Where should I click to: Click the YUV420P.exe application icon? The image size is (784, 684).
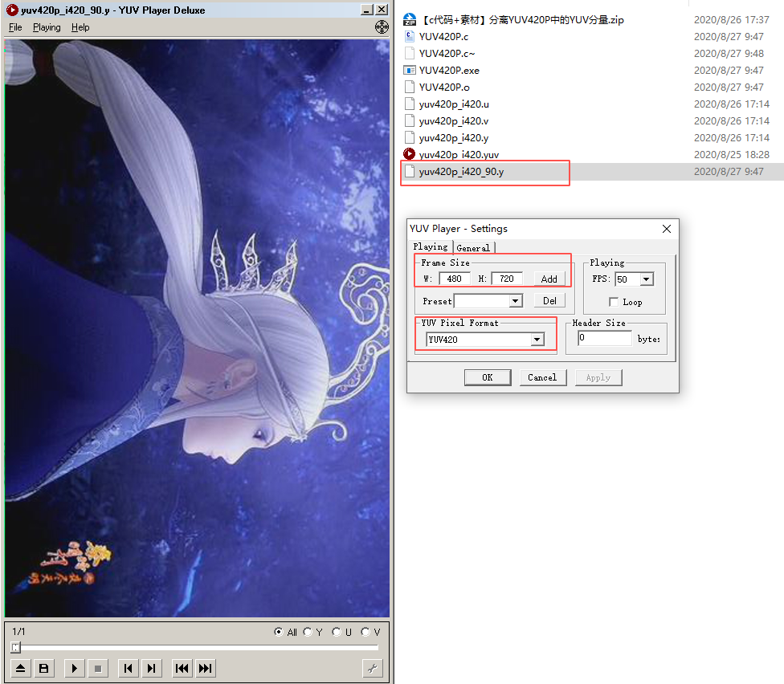tap(410, 70)
